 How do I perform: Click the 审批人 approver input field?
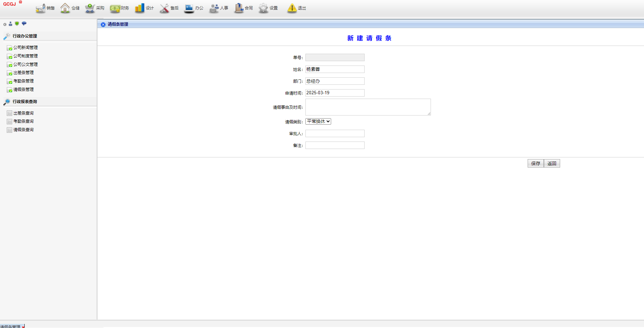click(x=335, y=134)
